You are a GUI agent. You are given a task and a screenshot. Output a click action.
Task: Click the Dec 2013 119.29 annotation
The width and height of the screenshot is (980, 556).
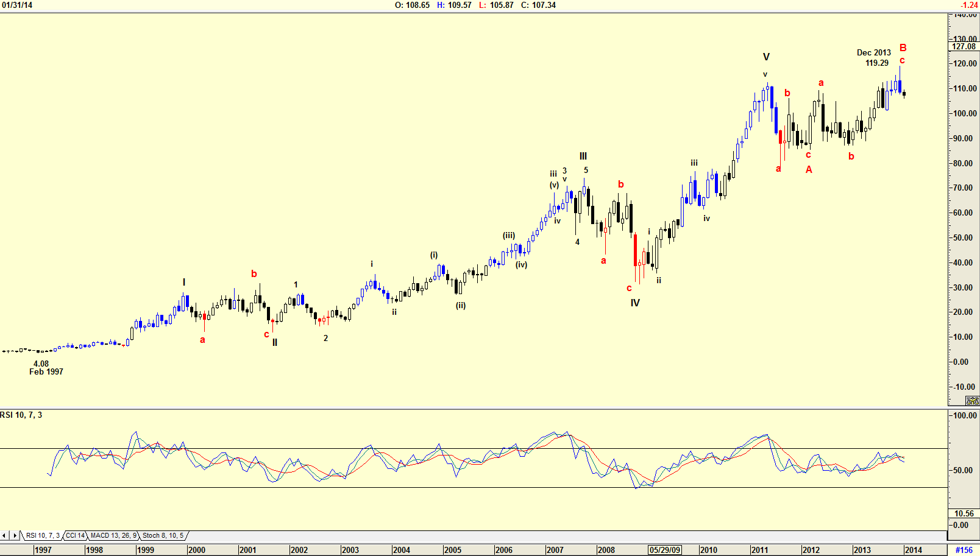pyautogui.click(x=875, y=58)
